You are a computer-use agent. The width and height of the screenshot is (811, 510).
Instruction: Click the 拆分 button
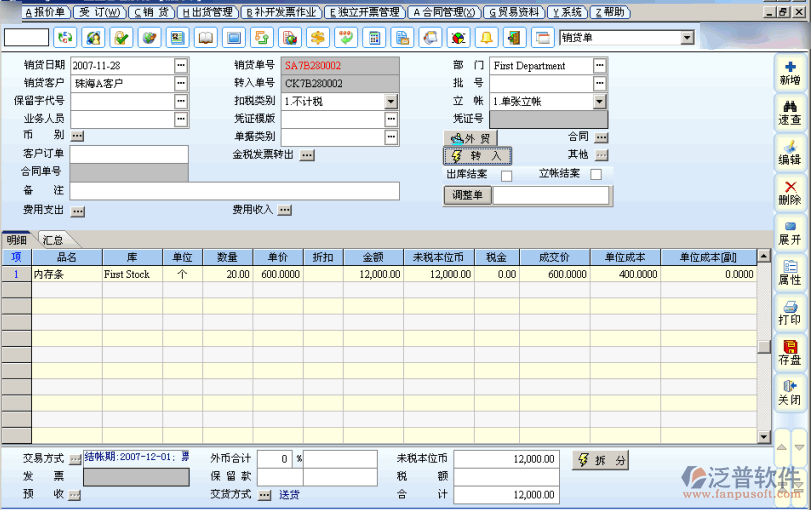click(601, 460)
